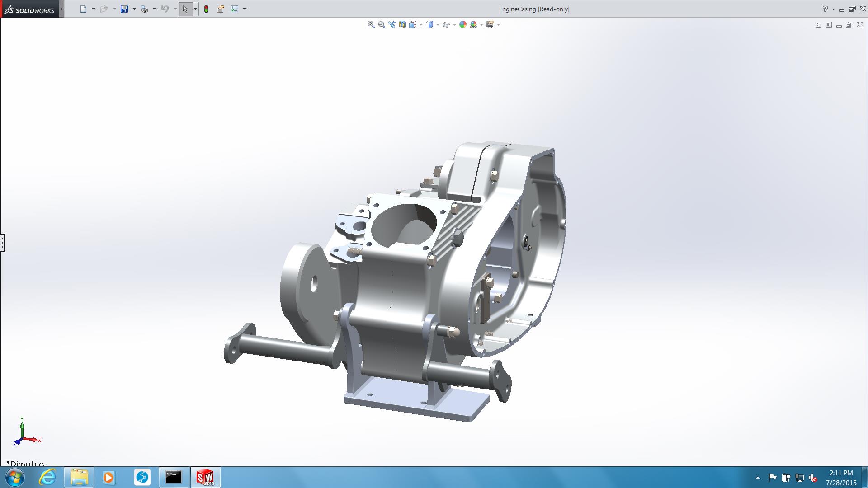The height and width of the screenshot is (488, 868).
Task: Open the Help question mark menu
Action: [825, 9]
